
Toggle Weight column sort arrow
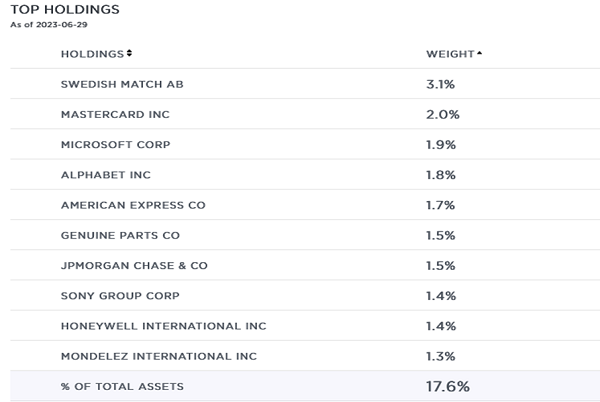(479, 54)
